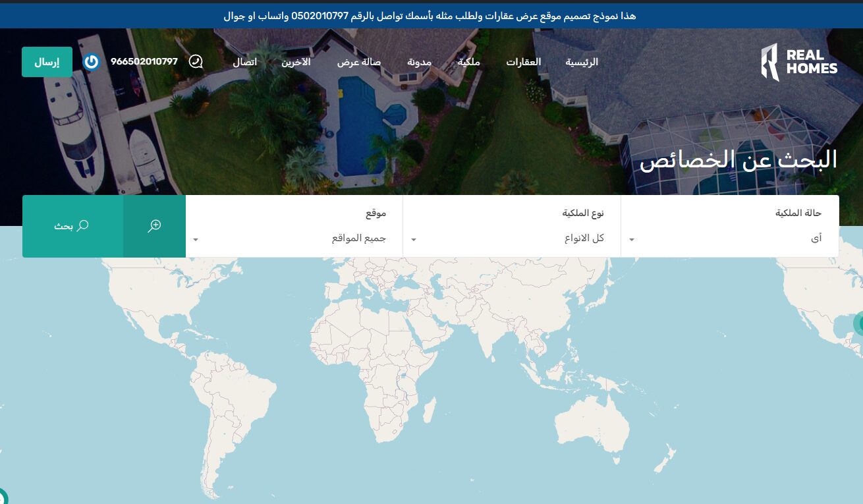The width and height of the screenshot is (863, 504).
Task: Click the بحث search button
Action: click(72, 226)
